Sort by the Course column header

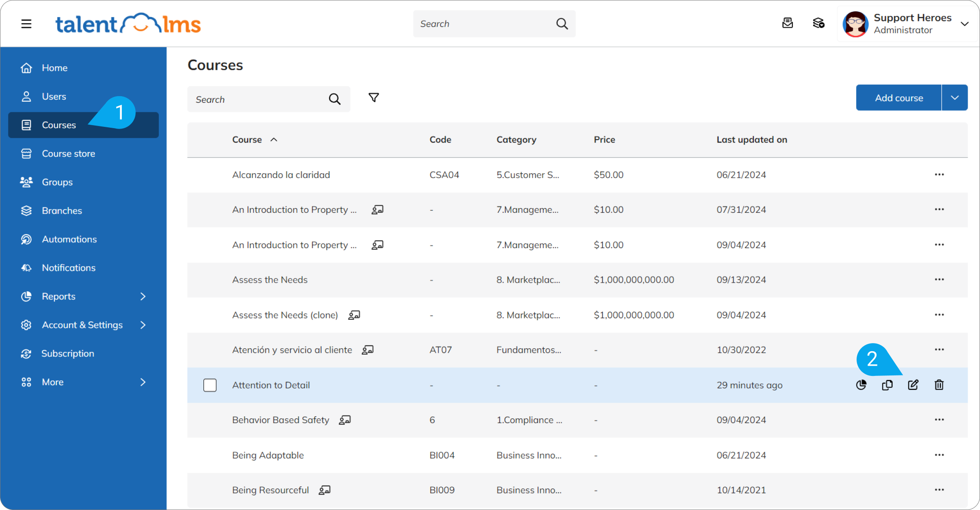[x=247, y=140]
